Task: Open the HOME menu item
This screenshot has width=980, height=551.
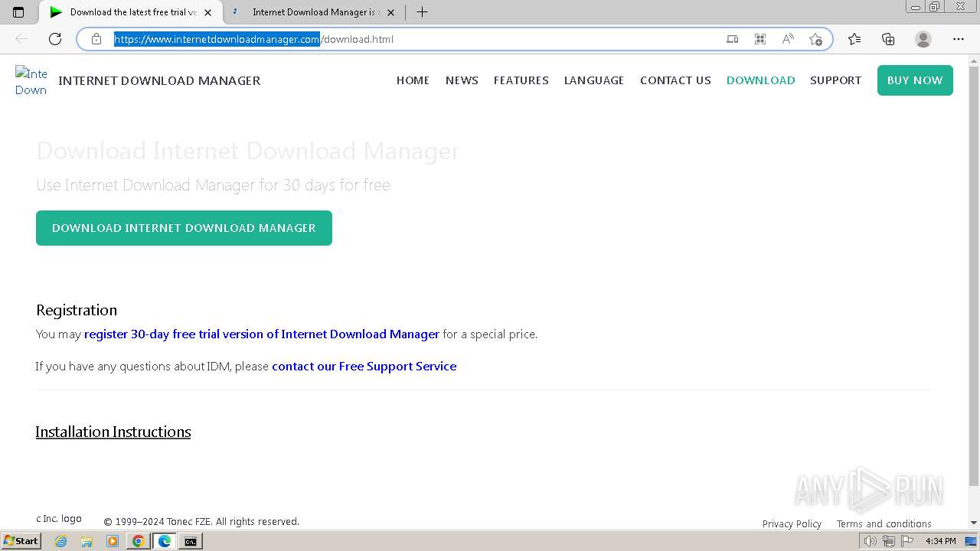Action: point(413,80)
